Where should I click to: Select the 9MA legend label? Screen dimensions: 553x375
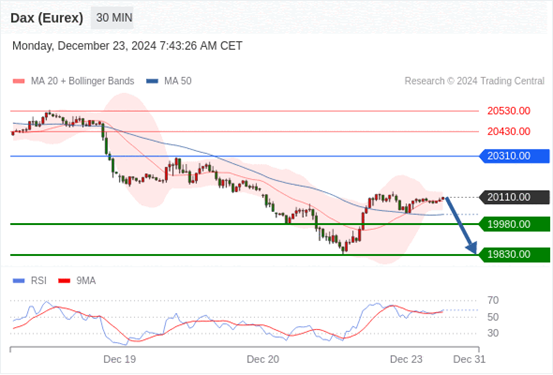[x=86, y=281]
